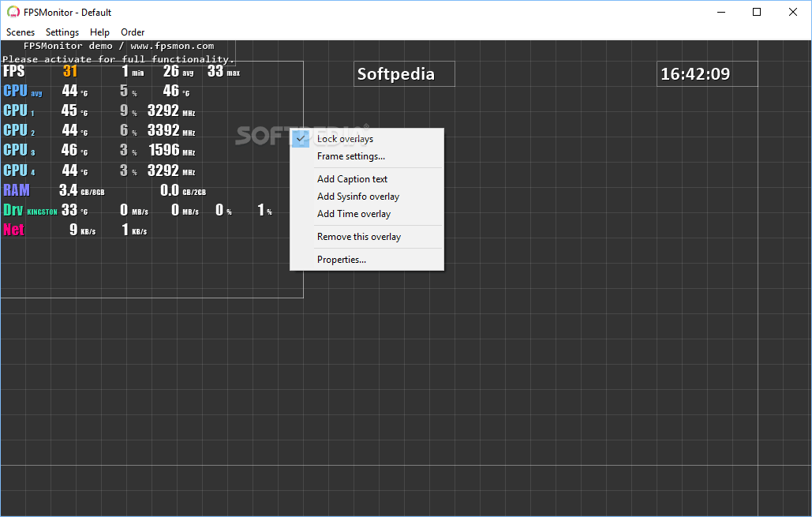Select the 16:42:09 time overlay
Viewport: 812px width, 517px height.
[x=707, y=74]
